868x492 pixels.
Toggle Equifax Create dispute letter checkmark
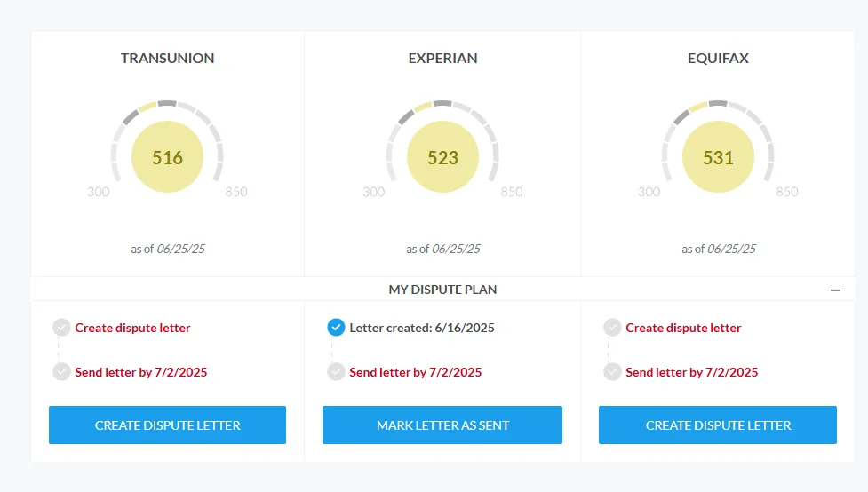(x=612, y=328)
